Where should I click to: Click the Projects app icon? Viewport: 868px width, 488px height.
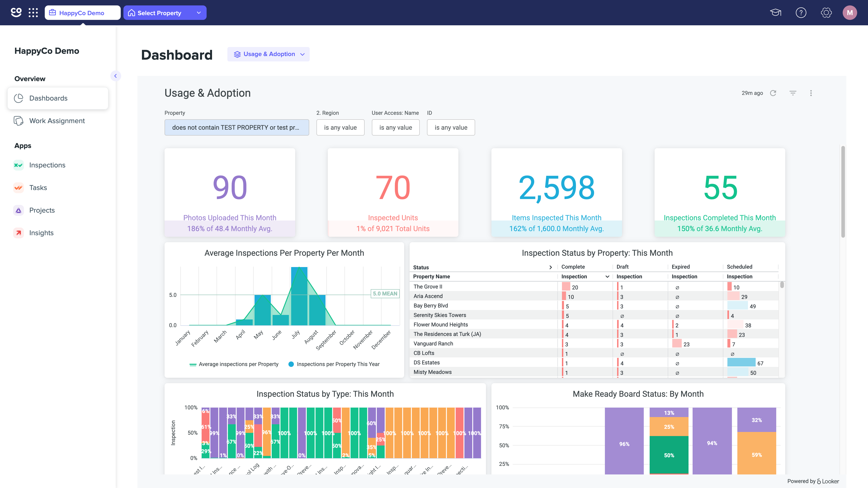point(19,210)
